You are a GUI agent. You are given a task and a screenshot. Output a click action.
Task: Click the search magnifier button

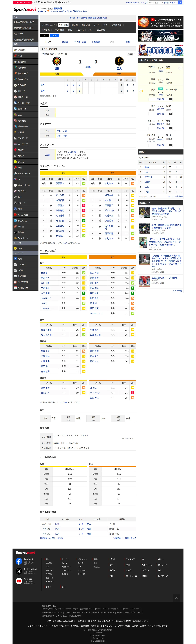pyautogui.click(x=180, y=2)
